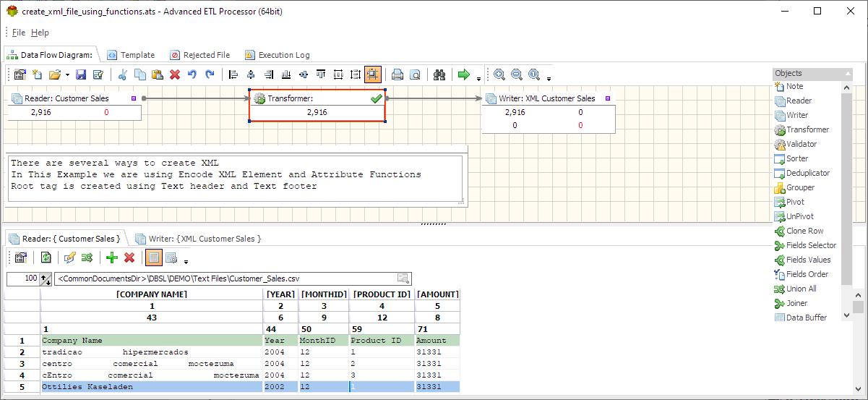Open the Help menu
Screen dimensions: 868x400
coord(40,33)
